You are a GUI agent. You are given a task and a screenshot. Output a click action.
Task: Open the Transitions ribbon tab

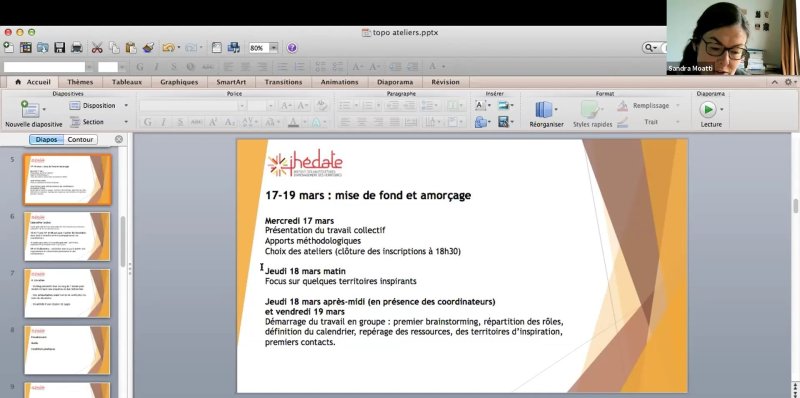(x=283, y=82)
